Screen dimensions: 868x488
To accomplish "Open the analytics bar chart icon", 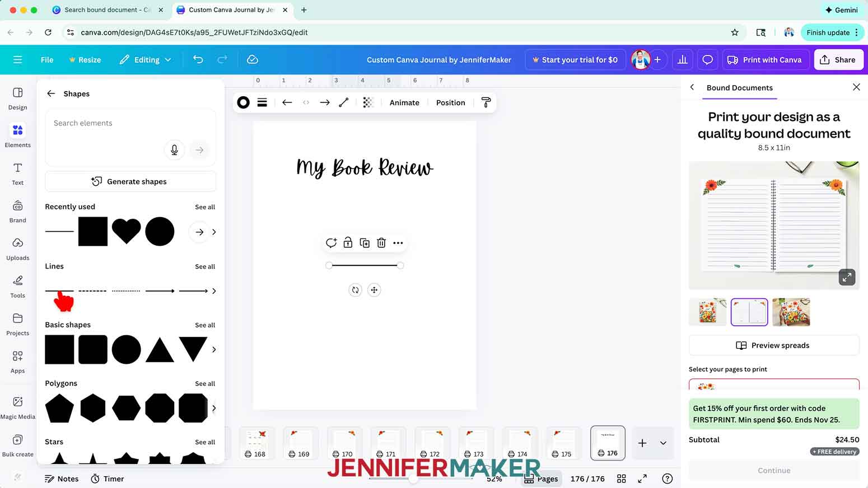I will click(x=683, y=59).
